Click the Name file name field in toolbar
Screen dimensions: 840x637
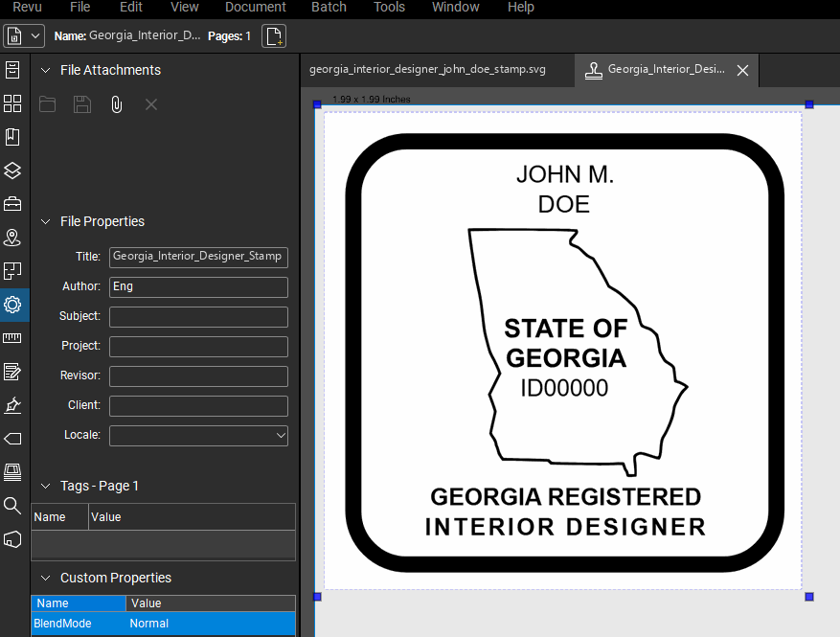[145, 35]
